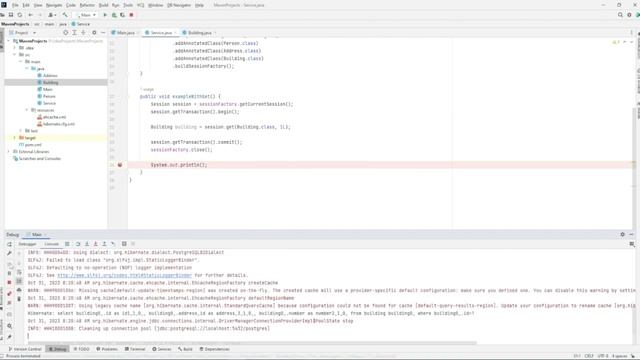Collapse all nodes in the Project panel

pyautogui.click(x=83, y=32)
